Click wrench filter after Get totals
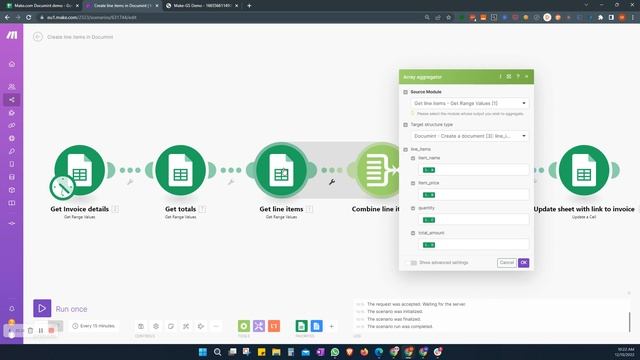Screen dimensions: 640x360 pos(231,182)
